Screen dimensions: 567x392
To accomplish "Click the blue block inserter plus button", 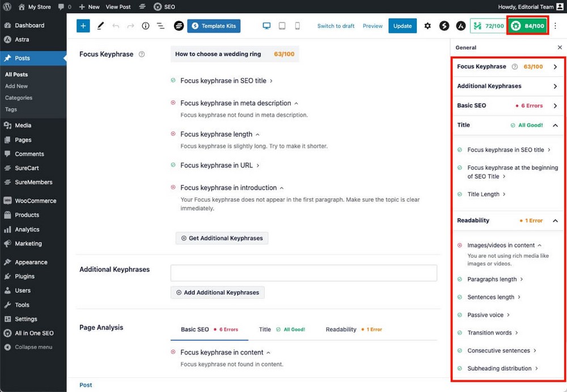I will point(83,25).
